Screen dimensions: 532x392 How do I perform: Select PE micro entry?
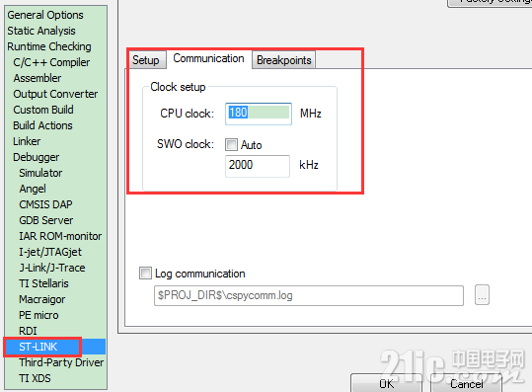pyautogui.click(x=38, y=315)
